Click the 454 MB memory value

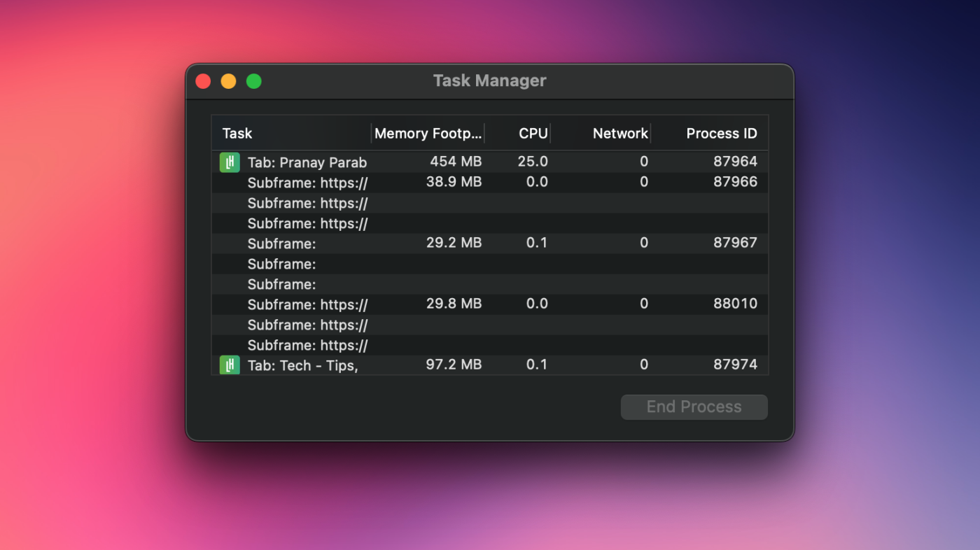[x=455, y=162]
